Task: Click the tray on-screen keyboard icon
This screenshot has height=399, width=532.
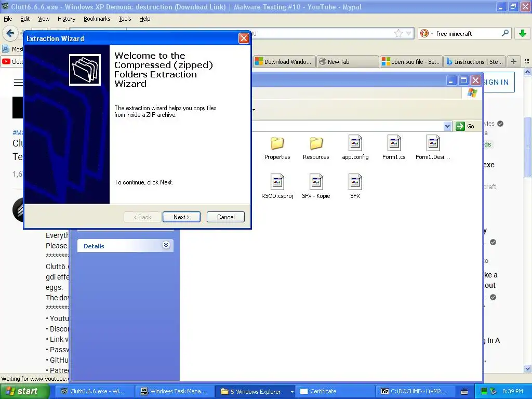Action: click(464, 392)
